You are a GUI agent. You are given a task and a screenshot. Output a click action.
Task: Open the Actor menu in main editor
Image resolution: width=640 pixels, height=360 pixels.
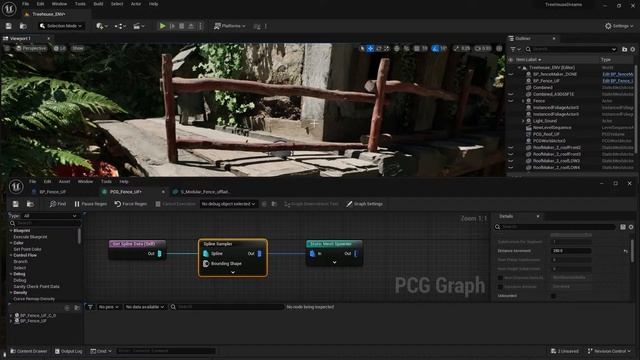tap(136, 4)
